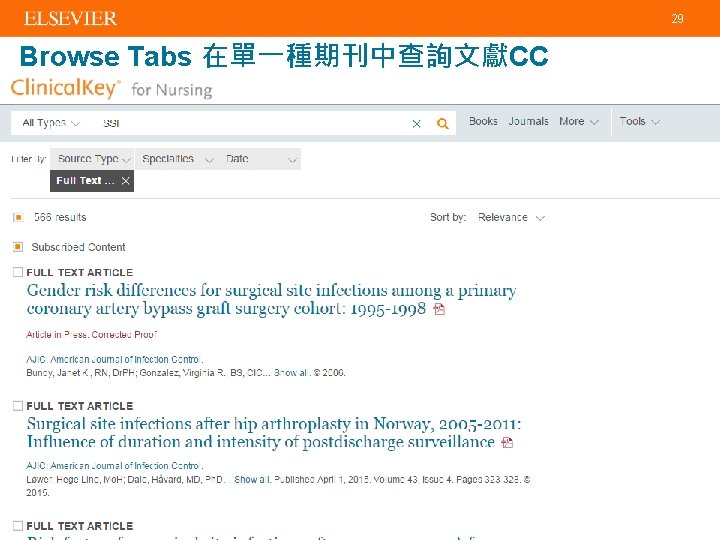Clear the search box with the X icon
Screen dimensions: 720x540
(416, 124)
